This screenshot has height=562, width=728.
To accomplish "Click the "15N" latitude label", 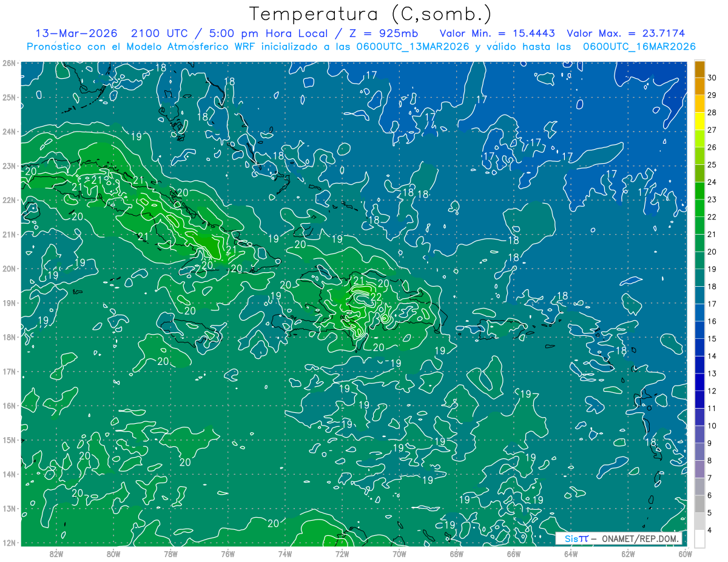I will (8, 440).
